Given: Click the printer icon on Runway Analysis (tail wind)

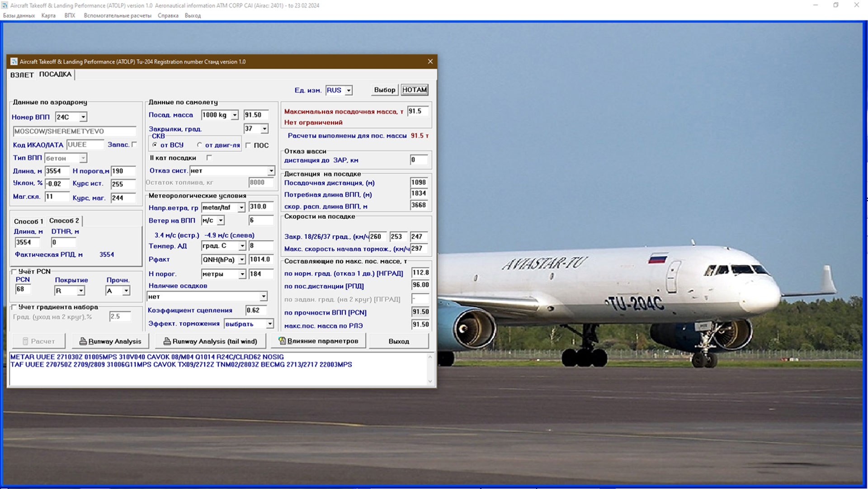Looking at the screenshot, I should point(167,341).
